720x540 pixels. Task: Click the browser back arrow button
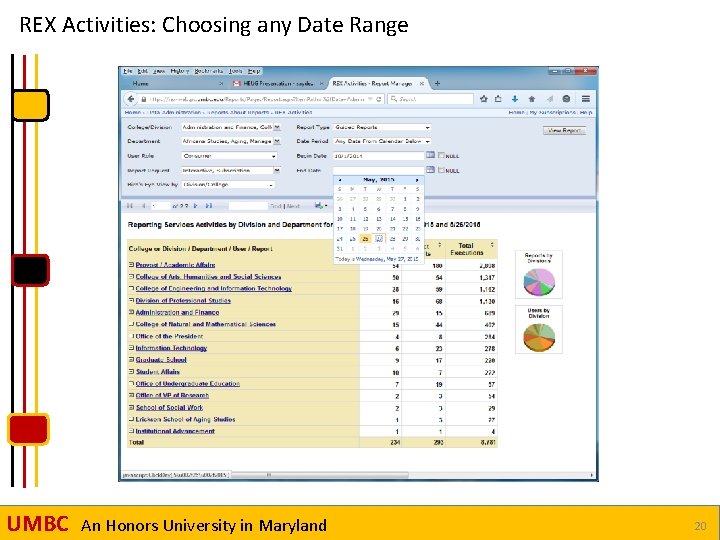pyautogui.click(x=131, y=99)
